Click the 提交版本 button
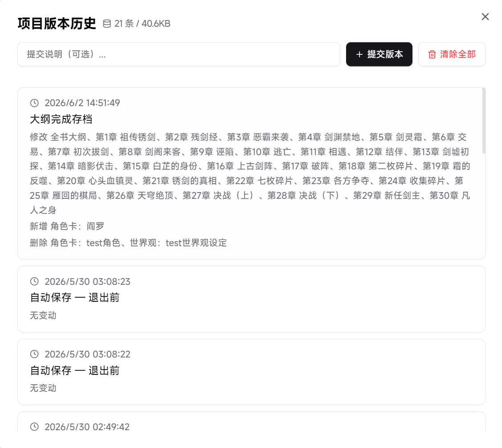502x448 pixels. [x=379, y=54]
